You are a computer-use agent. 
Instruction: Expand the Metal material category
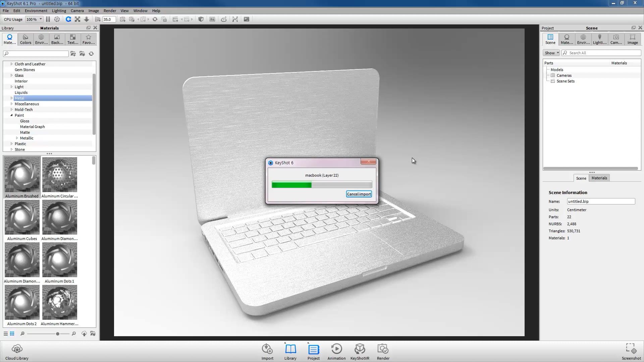pyautogui.click(x=11, y=98)
